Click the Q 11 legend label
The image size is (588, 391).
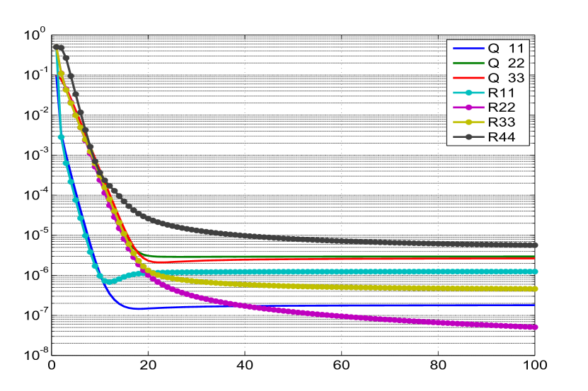point(506,48)
